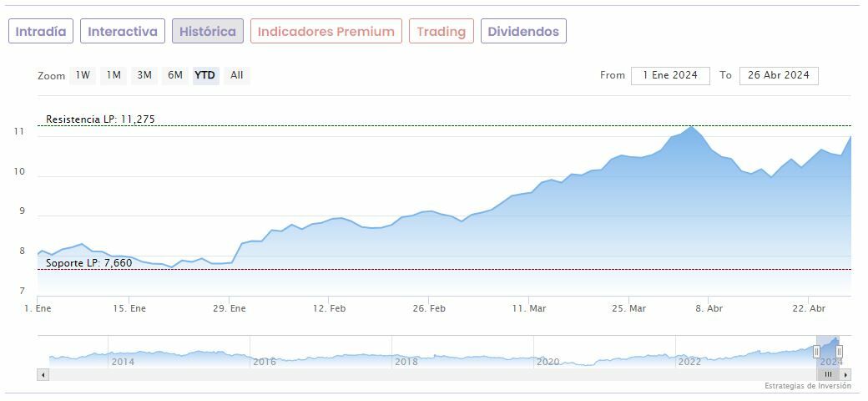Viewport: 868px width, 401px height.
Task: Show the Dividendos tab
Action: pyautogui.click(x=523, y=32)
